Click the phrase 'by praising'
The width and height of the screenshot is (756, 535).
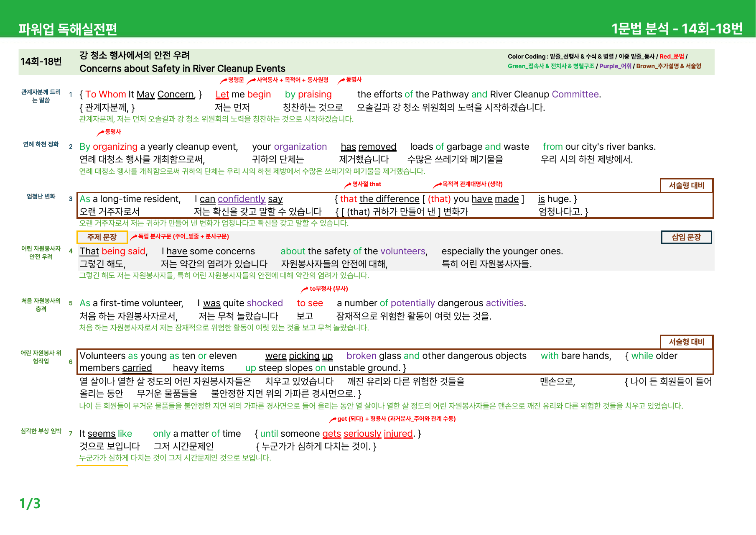[x=308, y=95]
